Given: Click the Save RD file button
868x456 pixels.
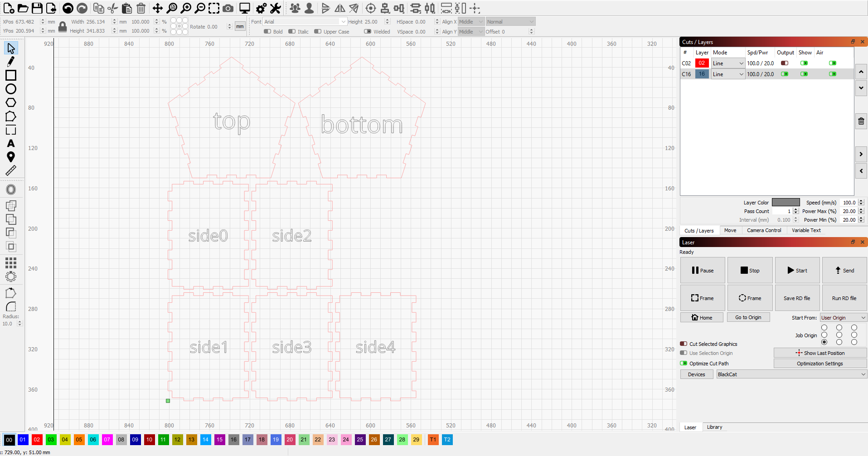Looking at the screenshot, I should pyautogui.click(x=796, y=298).
